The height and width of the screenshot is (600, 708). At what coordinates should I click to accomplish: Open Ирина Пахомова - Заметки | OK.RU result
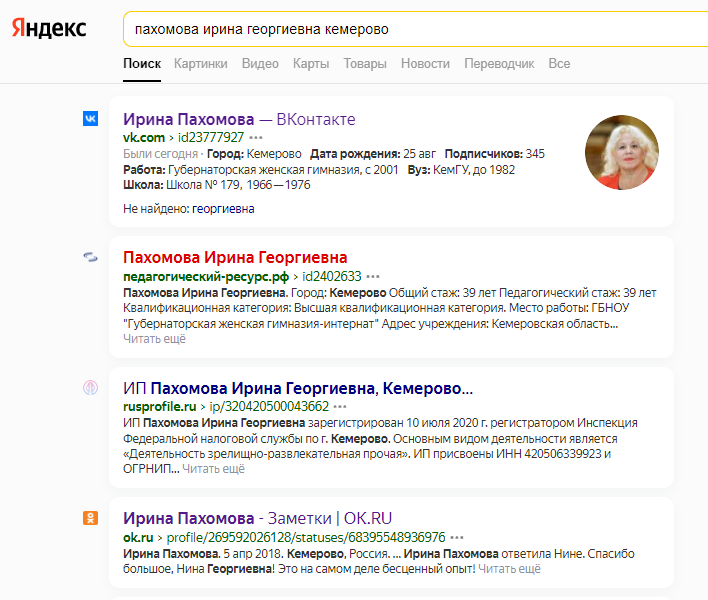[x=257, y=518]
